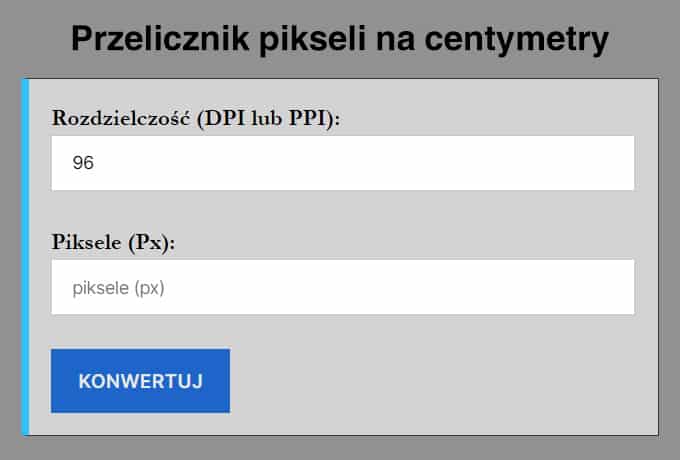Focus the "piksele (px)" input field
The height and width of the screenshot is (460, 680).
point(342,287)
